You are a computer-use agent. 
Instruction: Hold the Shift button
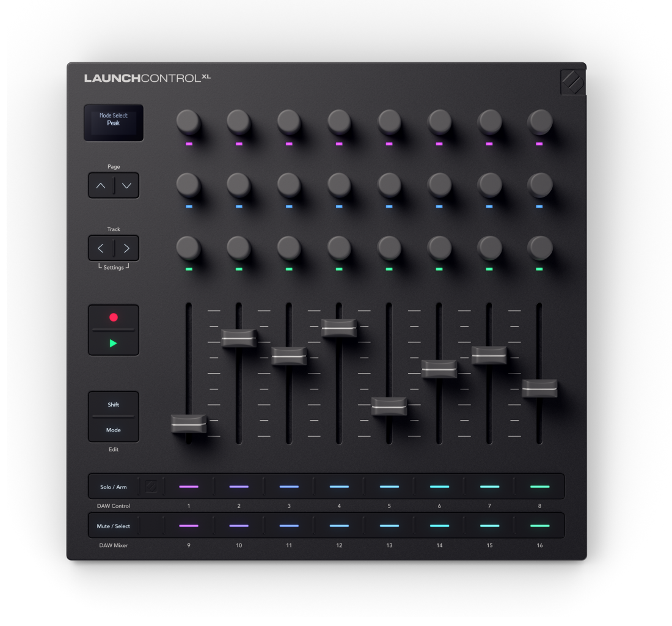tap(114, 404)
